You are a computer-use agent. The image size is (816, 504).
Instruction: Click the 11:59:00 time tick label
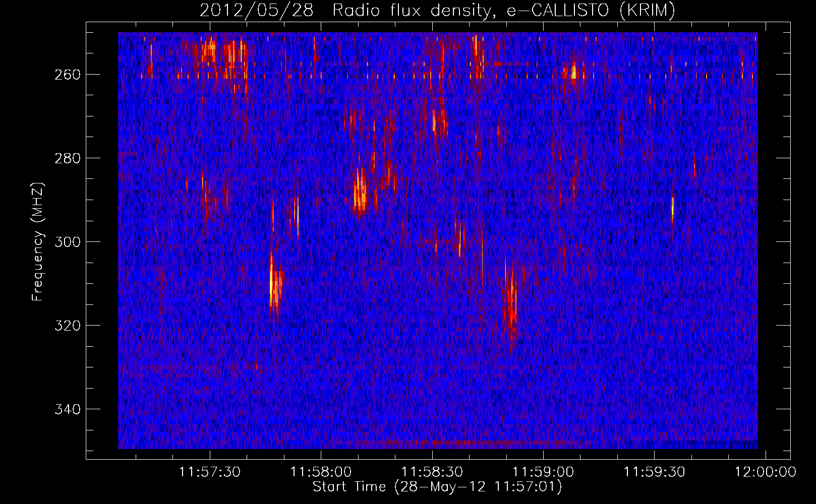coord(543,472)
